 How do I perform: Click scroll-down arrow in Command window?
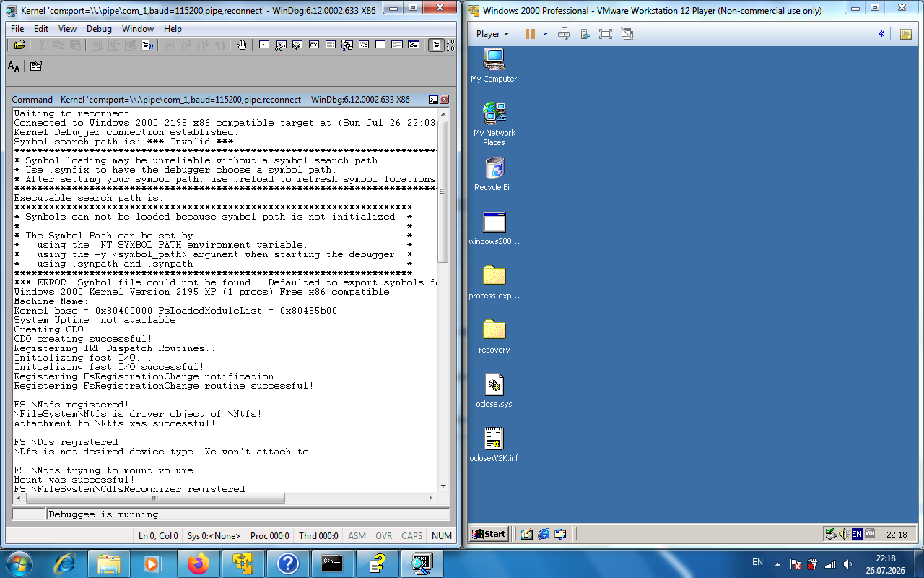pyautogui.click(x=443, y=486)
